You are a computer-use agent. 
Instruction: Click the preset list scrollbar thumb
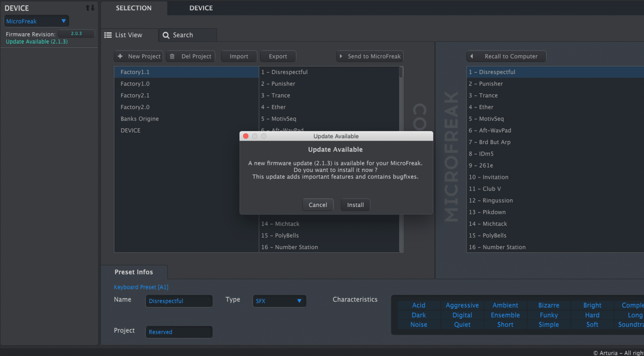tap(401, 72)
